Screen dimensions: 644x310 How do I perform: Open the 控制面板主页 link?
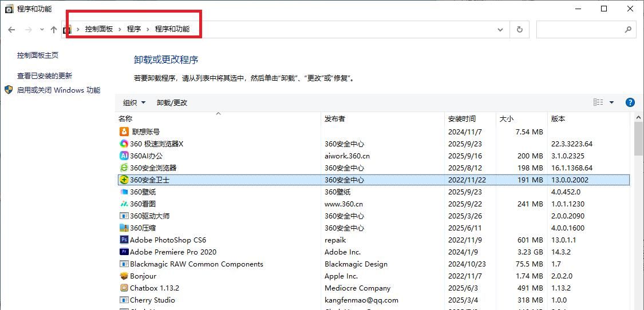click(x=38, y=55)
